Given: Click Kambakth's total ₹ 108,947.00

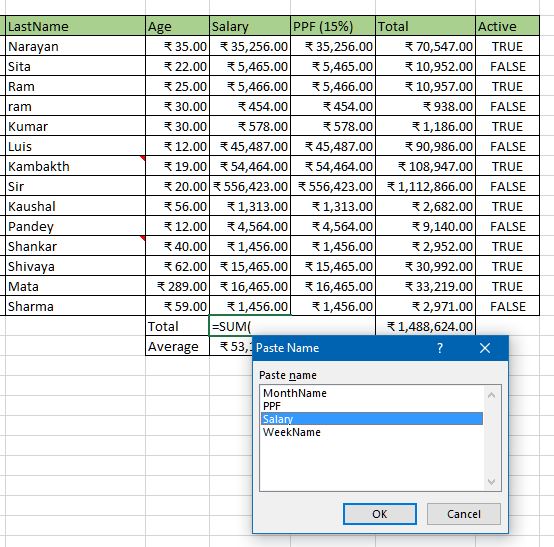Looking at the screenshot, I should coord(425,166).
